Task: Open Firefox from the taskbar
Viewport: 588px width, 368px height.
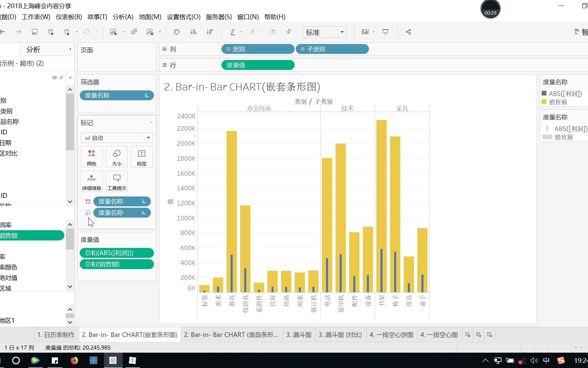Action: click(74, 360)
